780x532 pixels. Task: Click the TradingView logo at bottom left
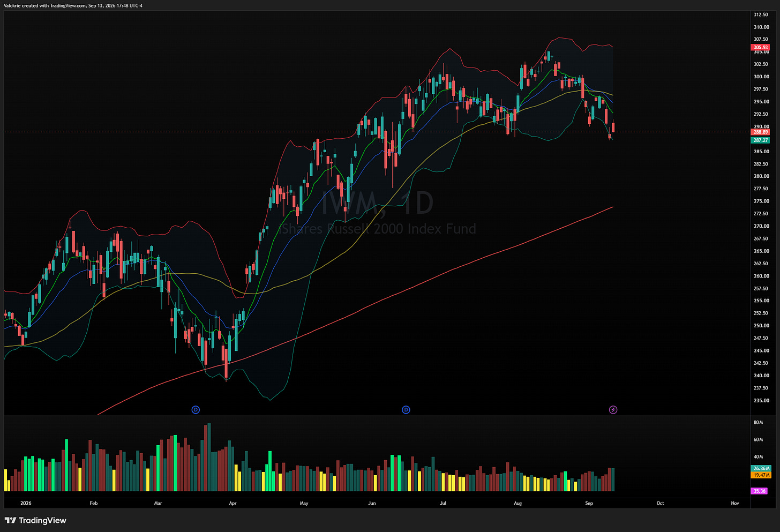35,520
